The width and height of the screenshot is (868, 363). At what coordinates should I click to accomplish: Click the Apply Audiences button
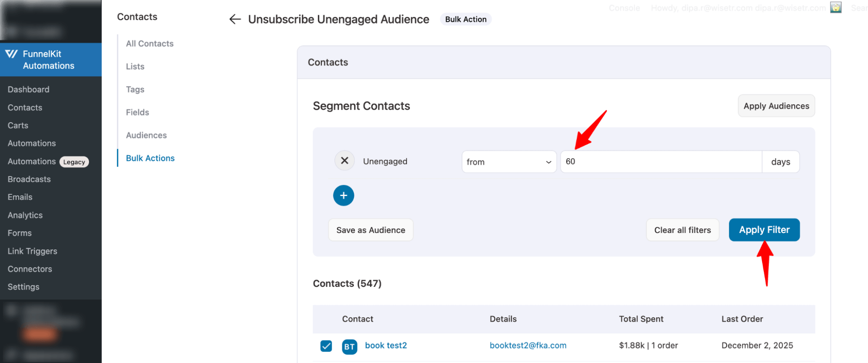click(x=776, y=106)
